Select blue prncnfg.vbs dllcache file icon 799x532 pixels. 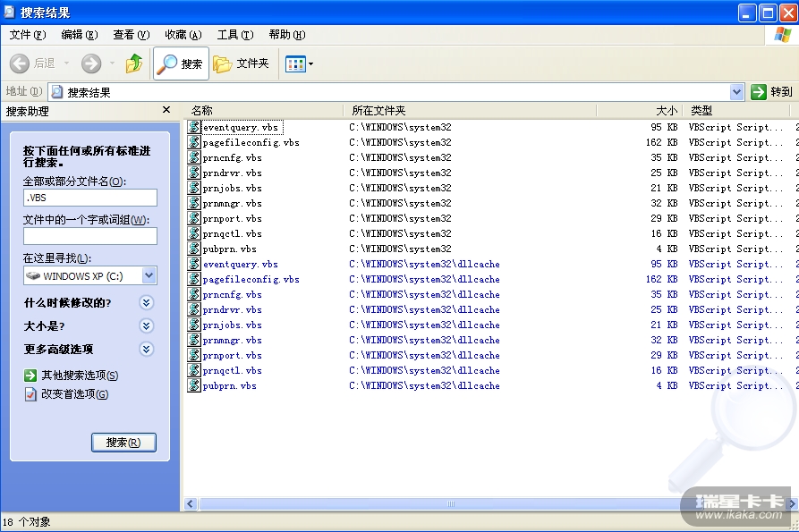[x=193, y=294]
